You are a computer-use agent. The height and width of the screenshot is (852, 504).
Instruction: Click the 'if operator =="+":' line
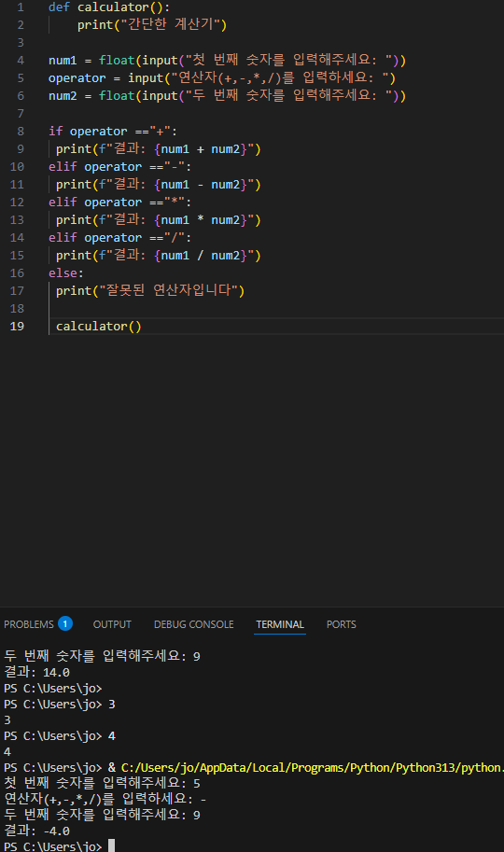pyautogui.click(x=113, y=131)
